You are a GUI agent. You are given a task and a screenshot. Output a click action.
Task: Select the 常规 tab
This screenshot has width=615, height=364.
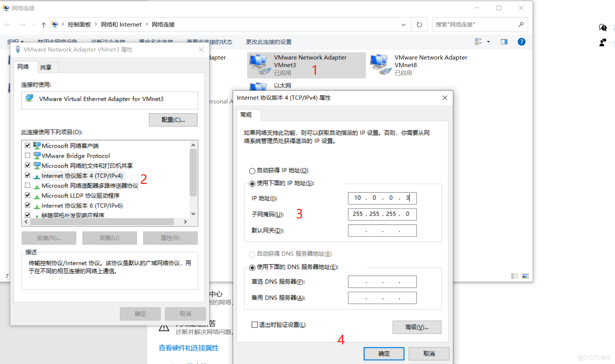(x=246, y=115)
